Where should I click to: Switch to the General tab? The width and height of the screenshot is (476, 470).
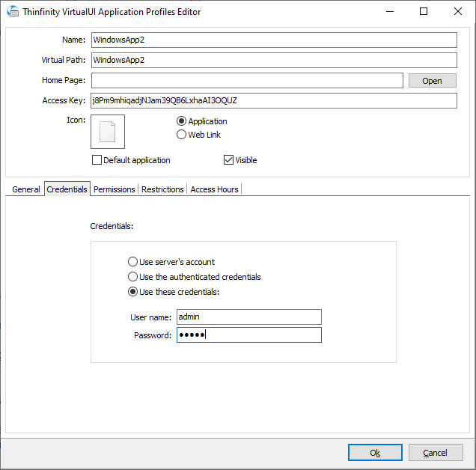[x=26, y=189]
